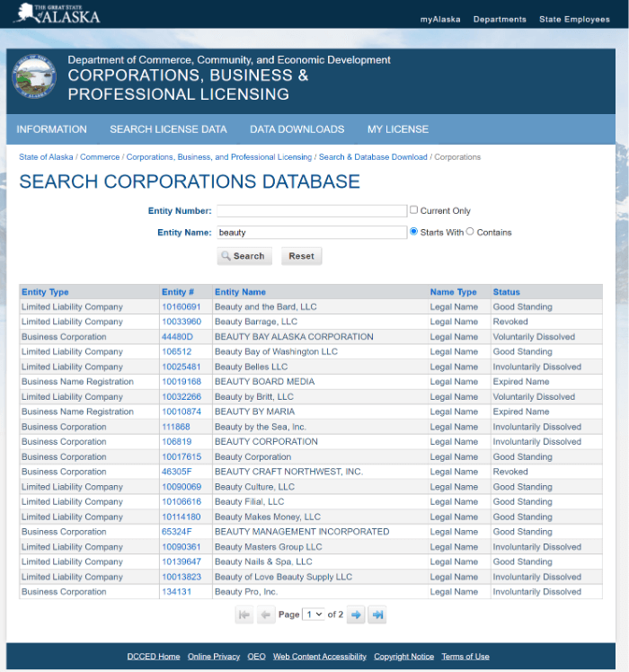The image size is (629, 672).
Task: Open entity number 134131
Action: [x=176, y=591]
